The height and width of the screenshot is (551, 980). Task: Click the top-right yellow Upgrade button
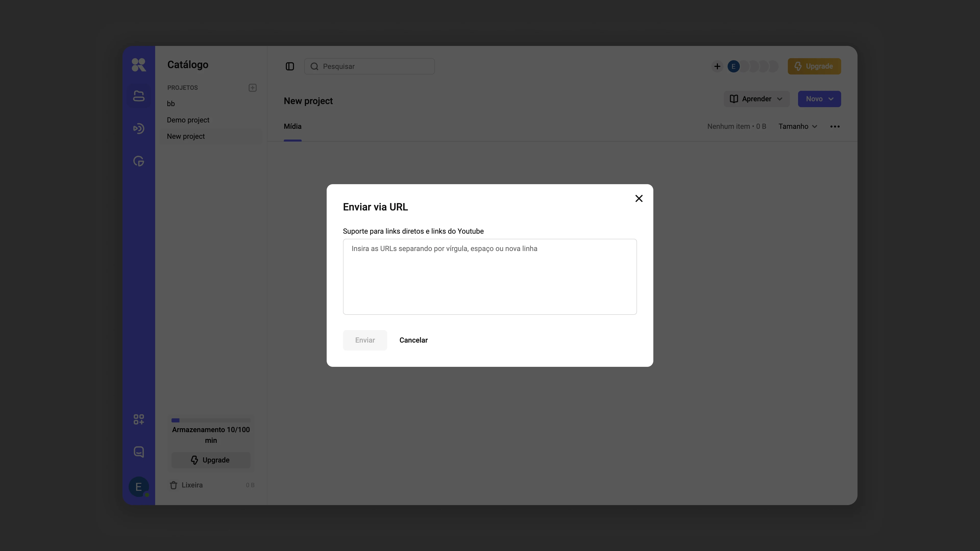[x=814, y=67]
